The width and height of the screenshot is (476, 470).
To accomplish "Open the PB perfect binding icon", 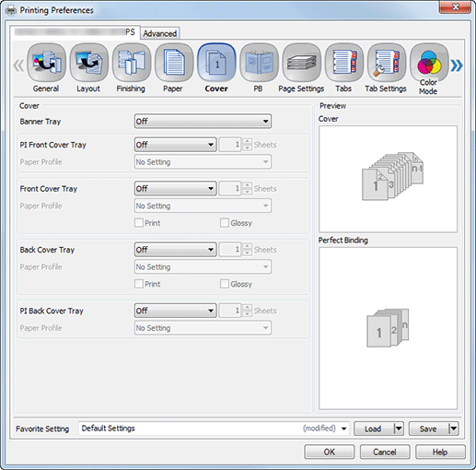I will (x=259, y=63).
